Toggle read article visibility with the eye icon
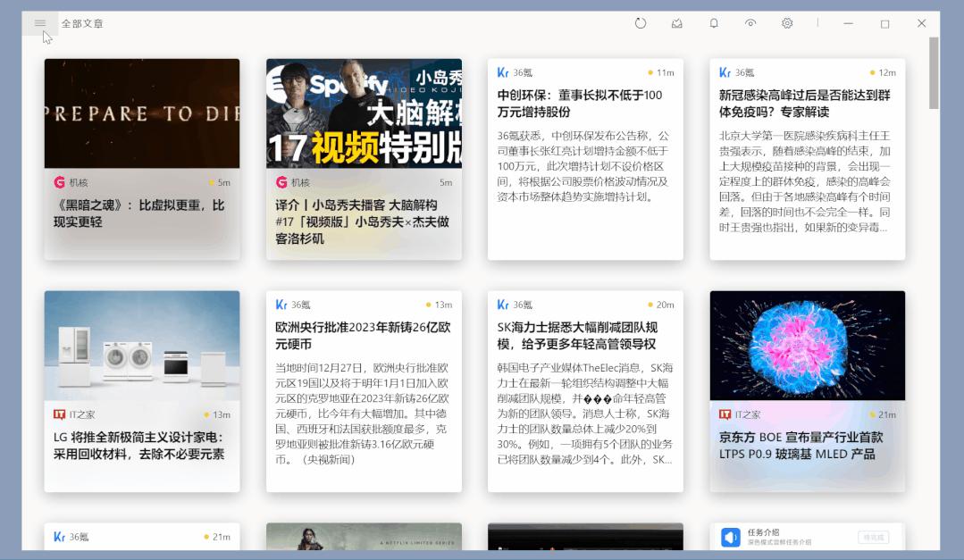The width and height of the screenshot is (964, 560). coord(749,24)
